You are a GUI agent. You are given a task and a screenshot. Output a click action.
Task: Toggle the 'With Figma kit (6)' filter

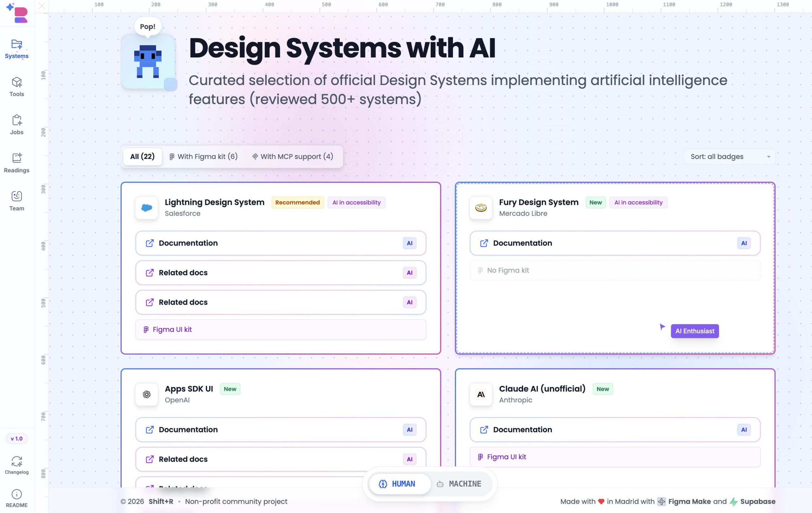tap(203, 156)
